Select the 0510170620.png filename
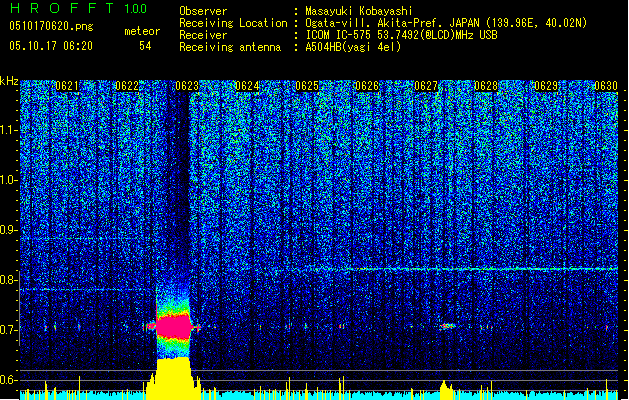 (x=51, y=26)
